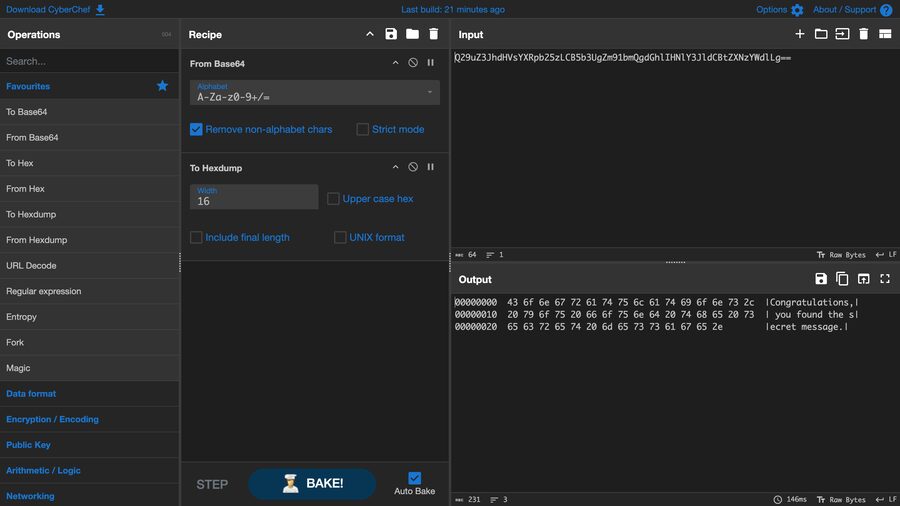
Task: Set breakpoint on To Hexdump operation
Action: tap(430, 167)
